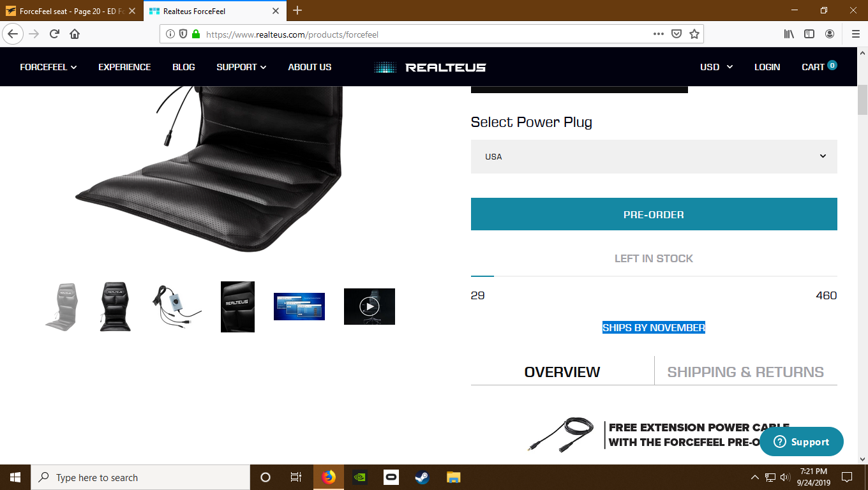This screenshot has width=868, height=490.
Task: Change currency with USD dropdown
Action: 716,67
